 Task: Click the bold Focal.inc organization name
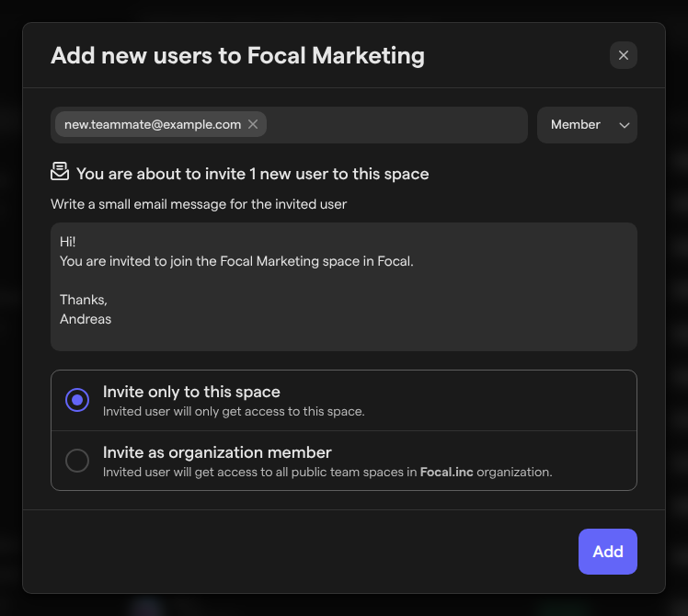click(447, 472)
